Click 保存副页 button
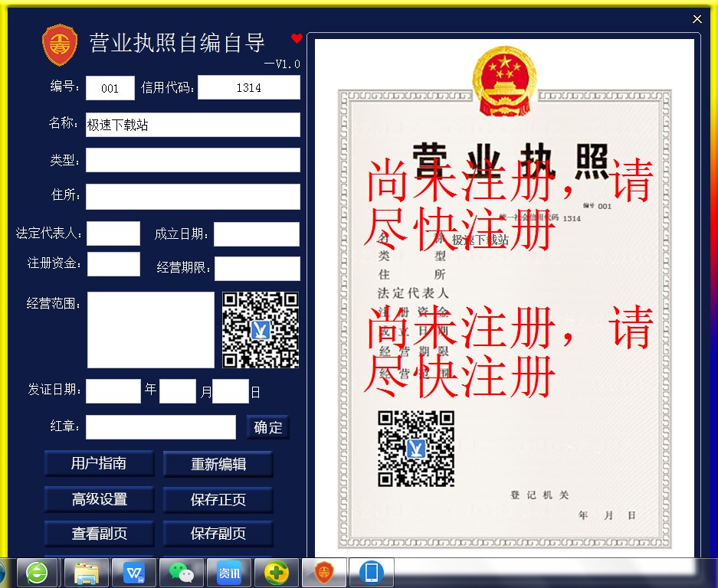 tap(218, 534)
